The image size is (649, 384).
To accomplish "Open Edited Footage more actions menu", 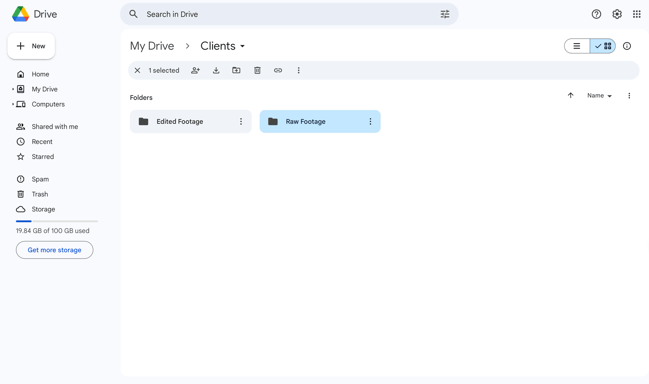I will click(x=241, y=121).
